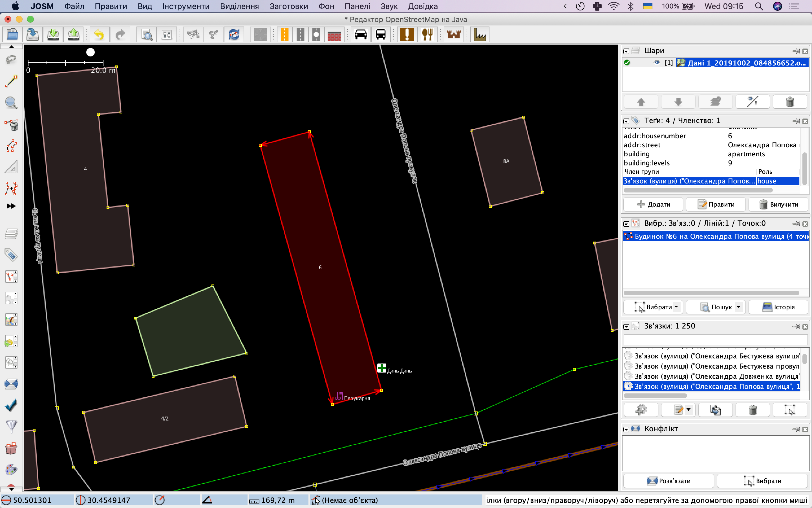Image resolution: width=812 pixels, height=508 pixels.
Task: Open the brick wall barrier presets icon
Action: tap(334, 35)
